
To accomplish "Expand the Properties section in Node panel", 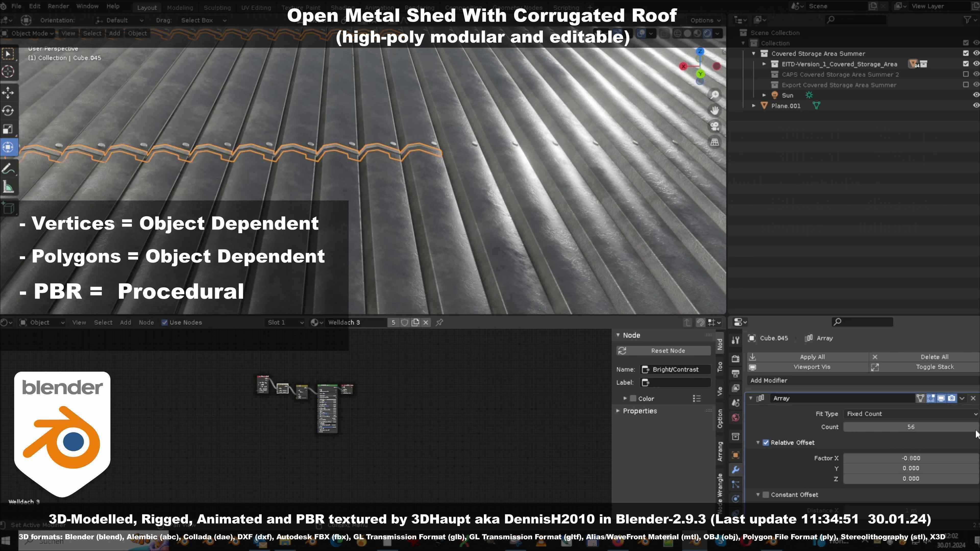I will 618,411.
